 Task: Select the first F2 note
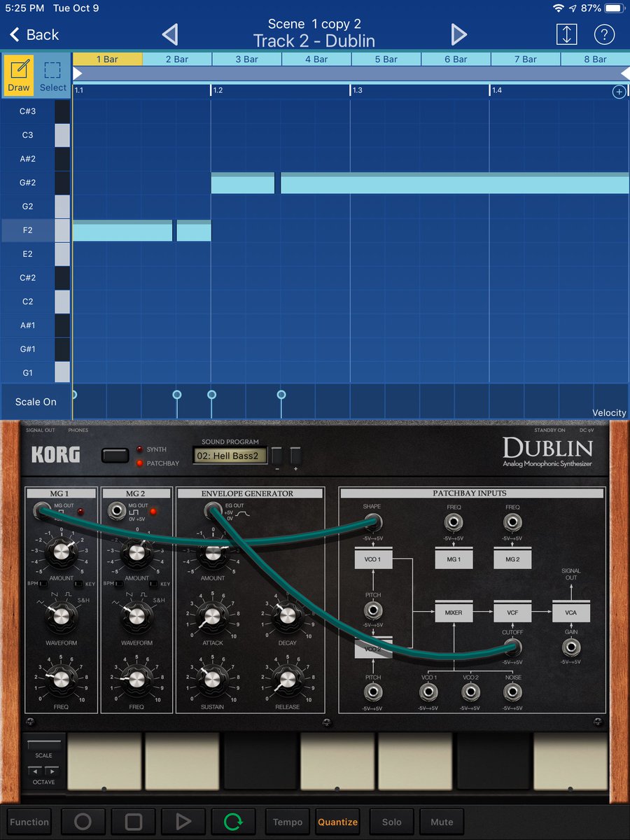(x=122, y=230)
